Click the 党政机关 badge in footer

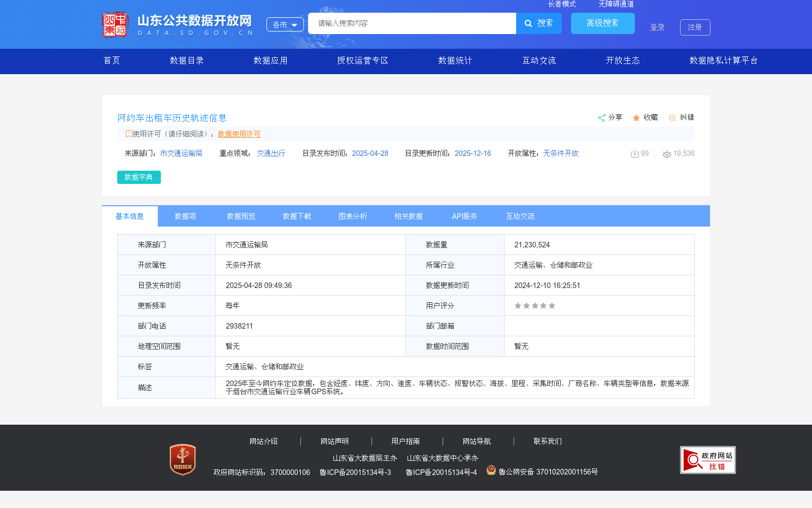click(x=183, y=459)
